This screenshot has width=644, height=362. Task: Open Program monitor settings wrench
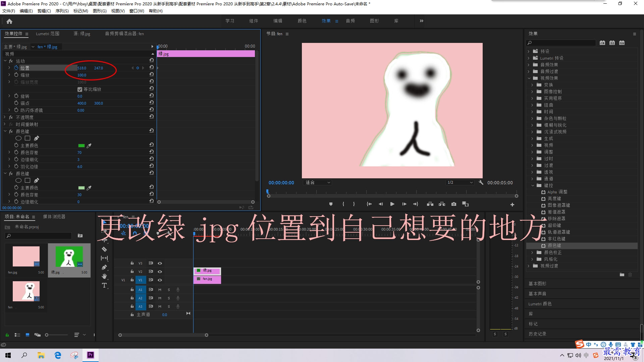point(481,182)
